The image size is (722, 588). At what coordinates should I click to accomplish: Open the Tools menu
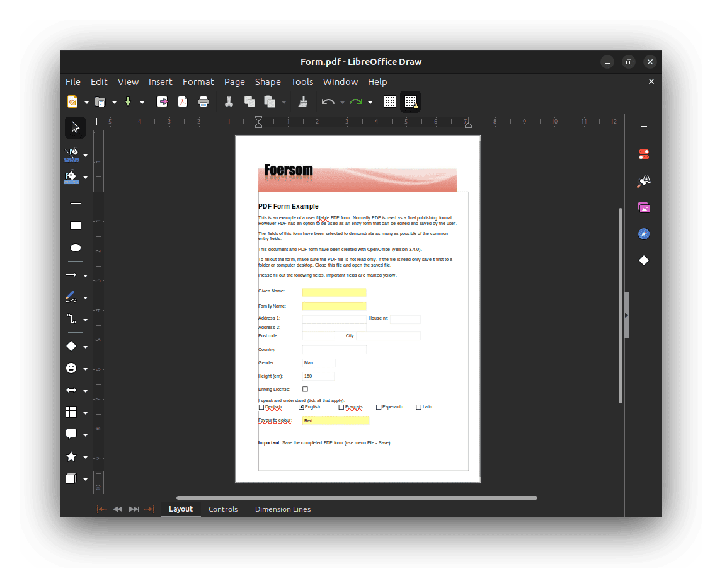tap(302, 82)
